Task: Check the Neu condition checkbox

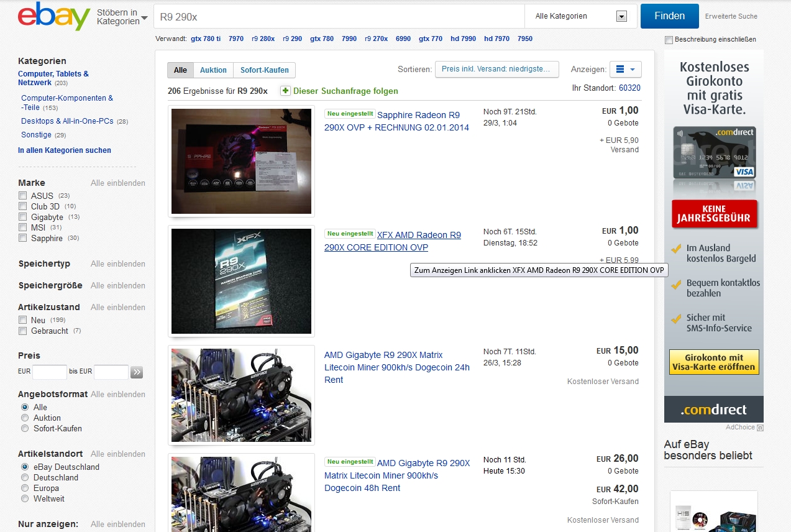Action: coord(23,320)
